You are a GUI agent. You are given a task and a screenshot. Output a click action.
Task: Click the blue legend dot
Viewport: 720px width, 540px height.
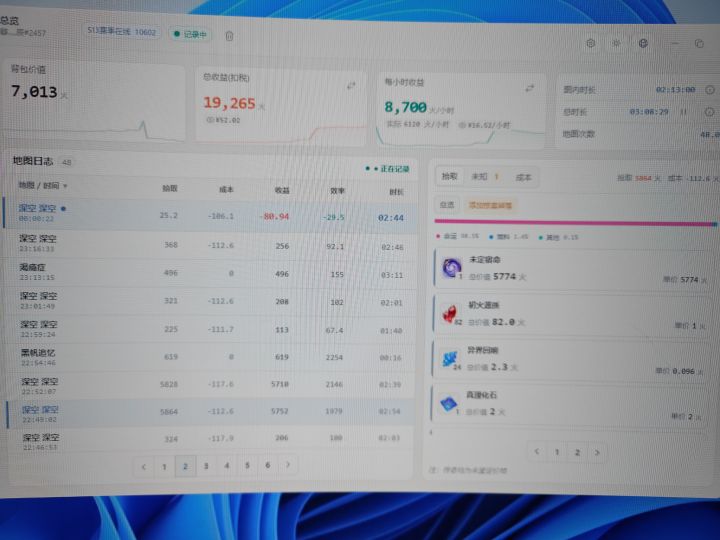(491, 237)
